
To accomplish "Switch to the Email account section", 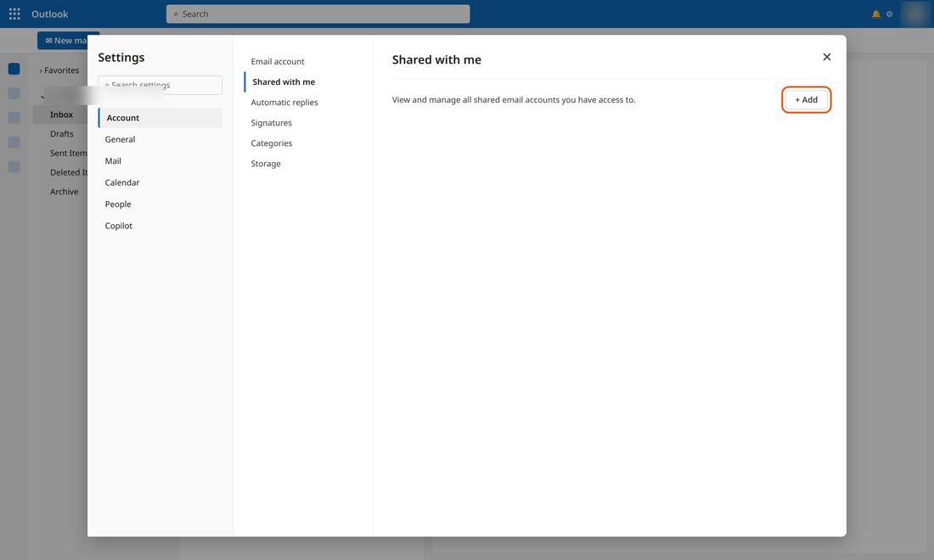I will [x=304, y=61].
